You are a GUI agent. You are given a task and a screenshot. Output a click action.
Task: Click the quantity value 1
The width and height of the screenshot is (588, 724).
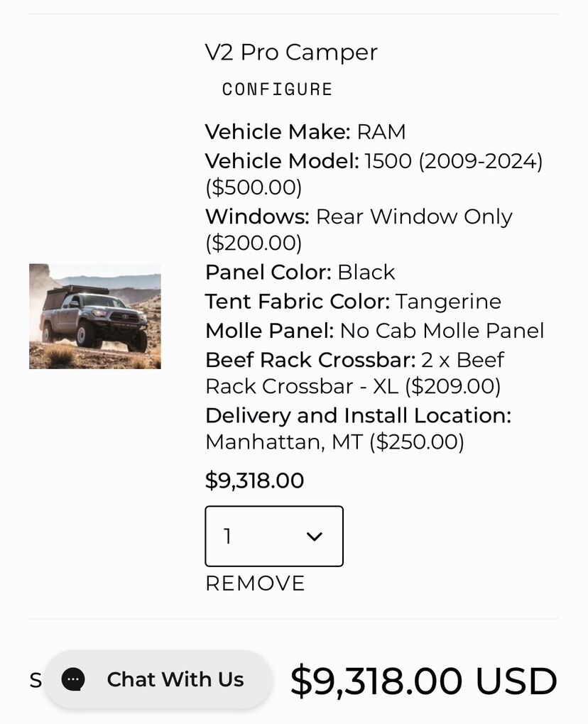pos(228,537)
